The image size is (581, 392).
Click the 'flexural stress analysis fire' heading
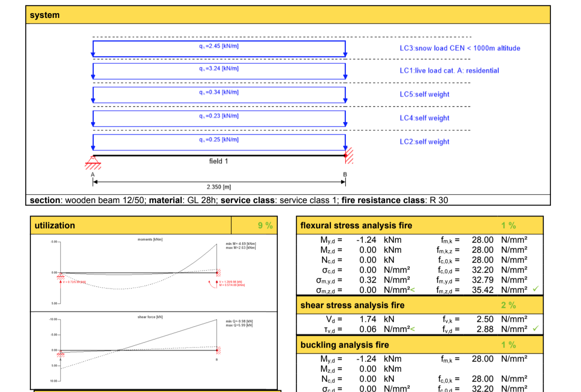pyautogui.click(x=356, y=226)
